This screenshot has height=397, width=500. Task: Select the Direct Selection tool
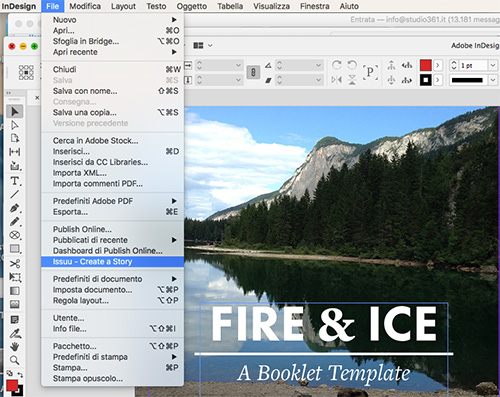[x=15, y=125]
